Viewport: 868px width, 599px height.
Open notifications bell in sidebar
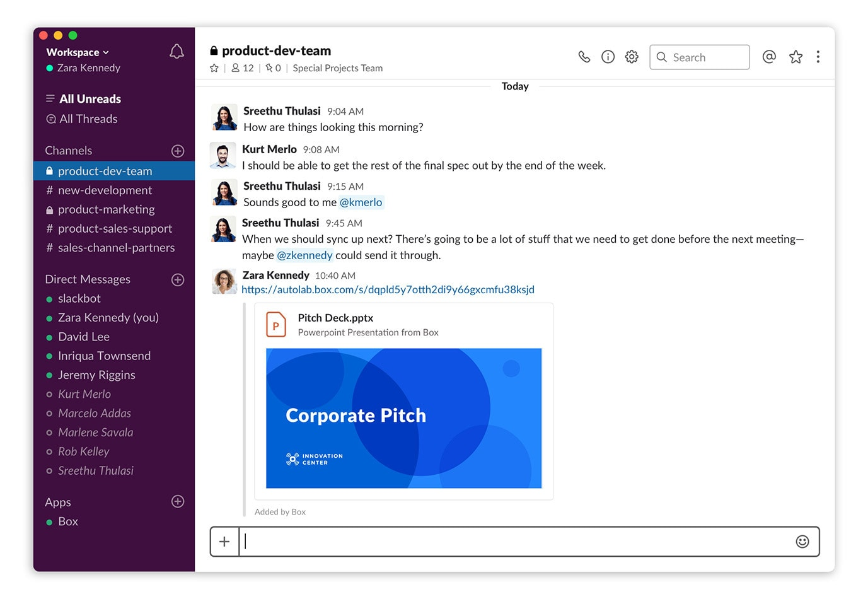click(x=176, y=52)
